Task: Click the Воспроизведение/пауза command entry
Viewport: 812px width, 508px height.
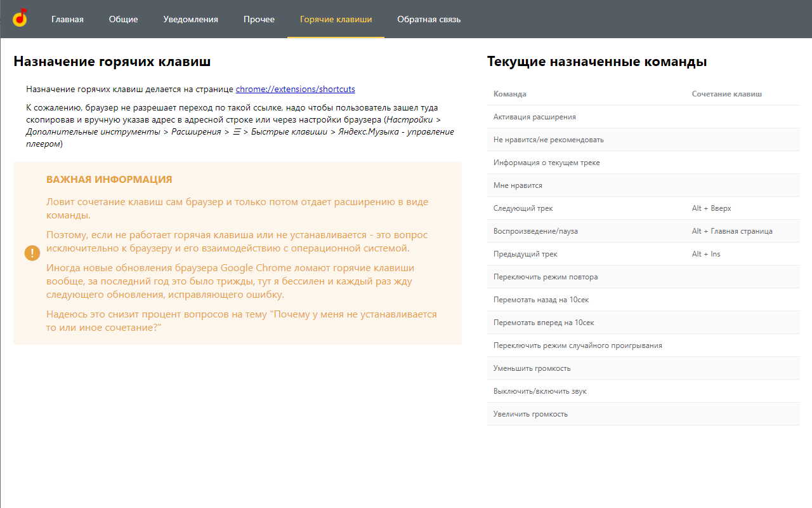Action: tap(643, 231)
